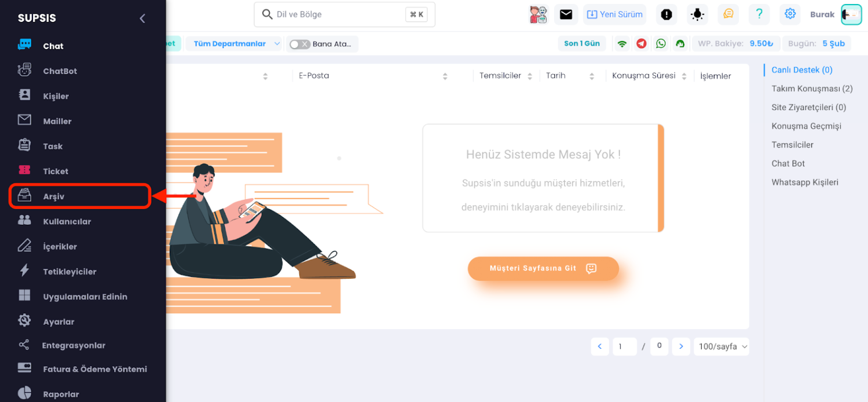The width and height of the screenshot is (868, 402).
Task: Open the Arşiv archive icon
Action: pyautogui.click(x=24, y=196)
